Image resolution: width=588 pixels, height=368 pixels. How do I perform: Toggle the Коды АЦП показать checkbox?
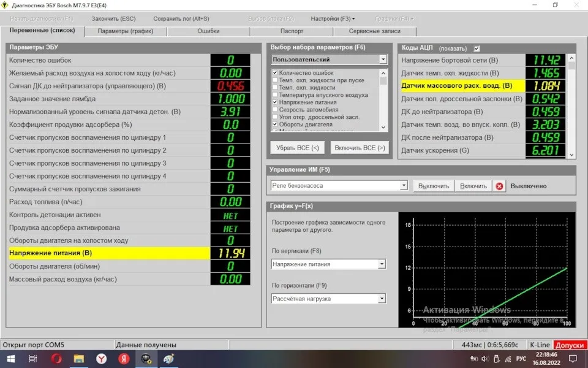pyautogui.click(x=477, y=48)
